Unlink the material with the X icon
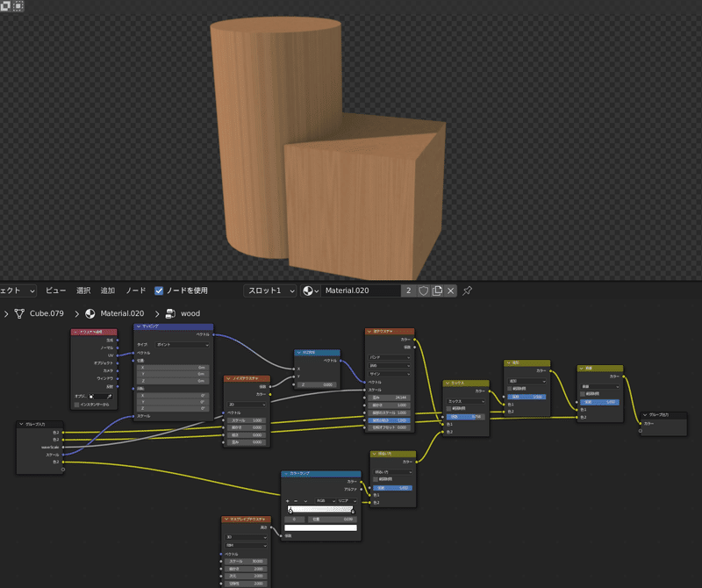702x588 pixels. click(x=450, y=290)
